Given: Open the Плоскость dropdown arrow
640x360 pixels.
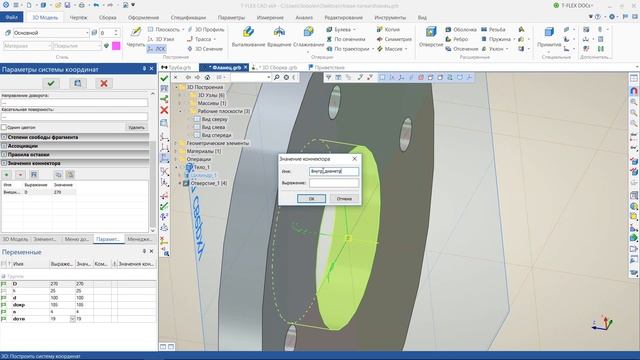Looking at the screenshot, I should (183, 30).
